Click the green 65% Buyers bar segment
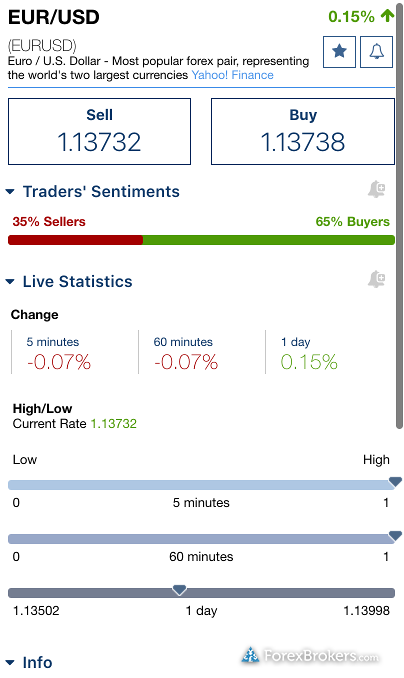 click(x=269, y=240)
